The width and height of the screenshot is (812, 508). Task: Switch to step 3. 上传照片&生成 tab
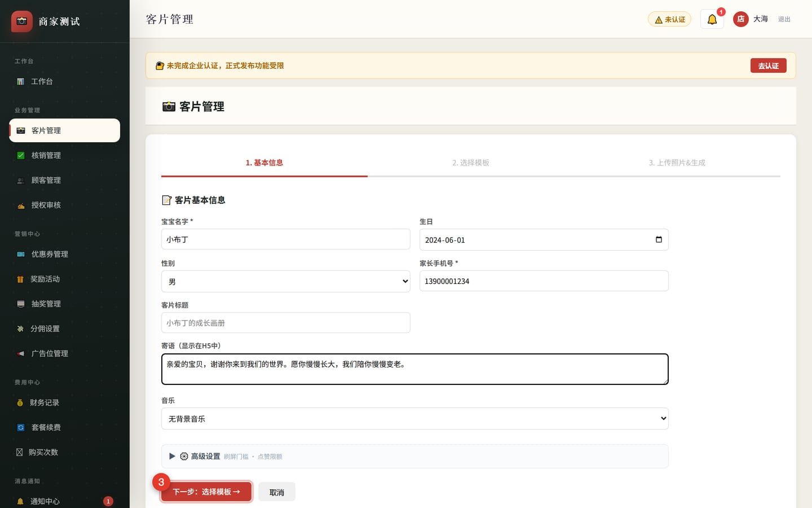677,163
